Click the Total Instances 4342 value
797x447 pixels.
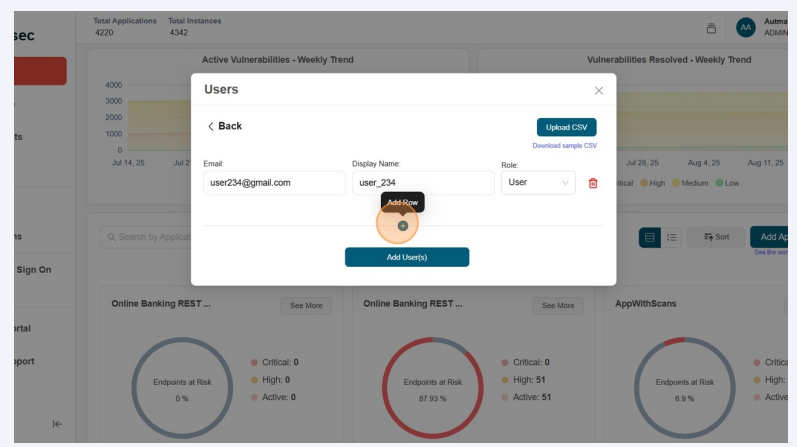178,33
